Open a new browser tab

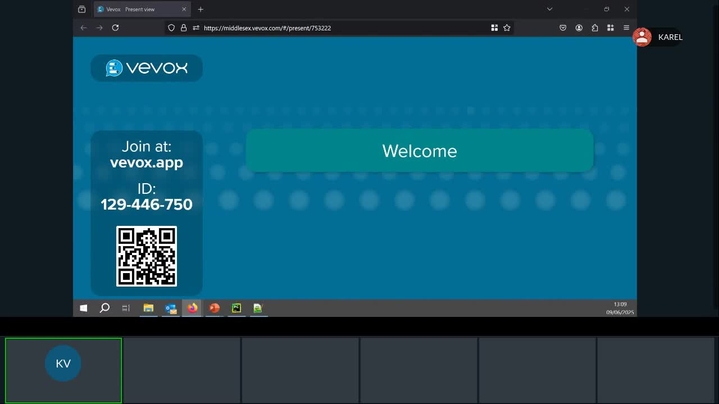coord(200,9)
